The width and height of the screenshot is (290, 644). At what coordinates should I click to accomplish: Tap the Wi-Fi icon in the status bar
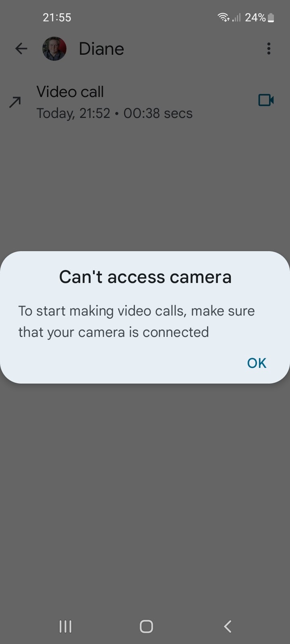(224, 17)
